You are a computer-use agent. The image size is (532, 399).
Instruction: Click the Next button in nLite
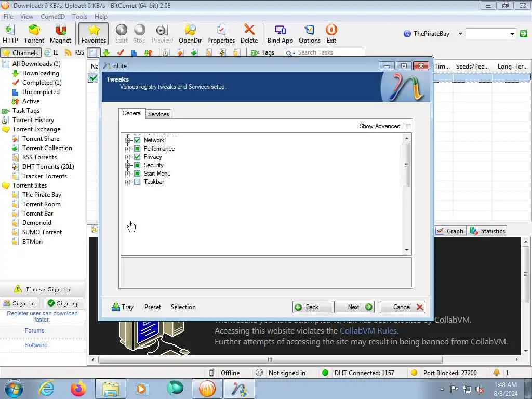(x=354, y=307)
